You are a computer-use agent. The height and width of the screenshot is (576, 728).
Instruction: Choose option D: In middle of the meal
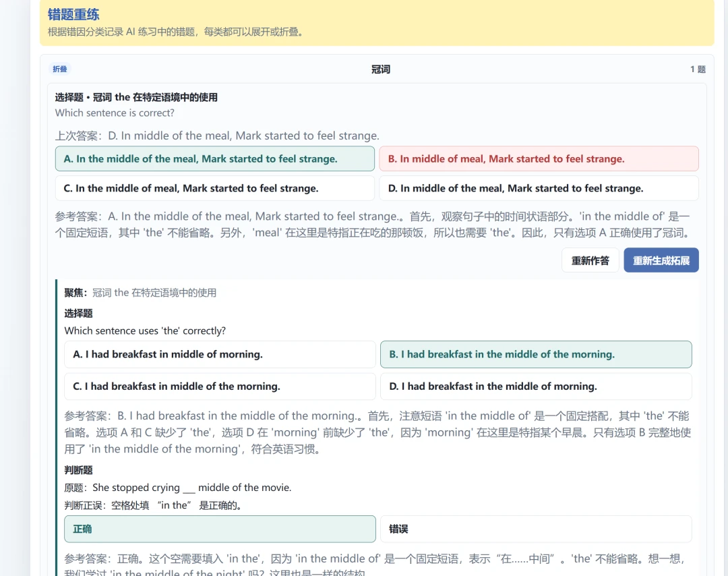point(539,188)
